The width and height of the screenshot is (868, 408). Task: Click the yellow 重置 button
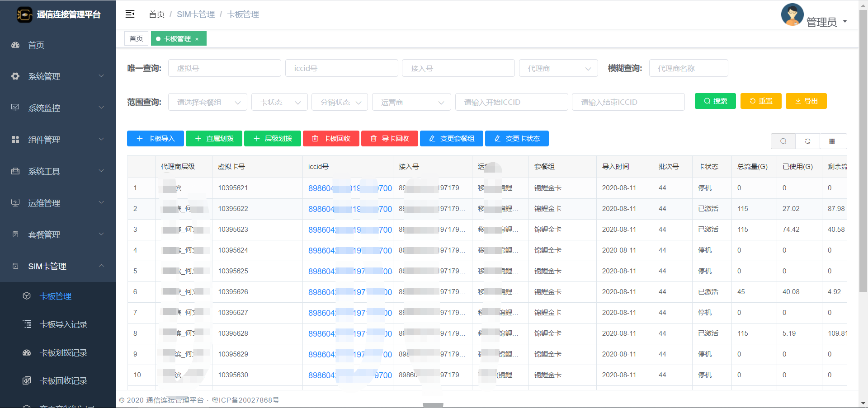(x=761, y=101)
